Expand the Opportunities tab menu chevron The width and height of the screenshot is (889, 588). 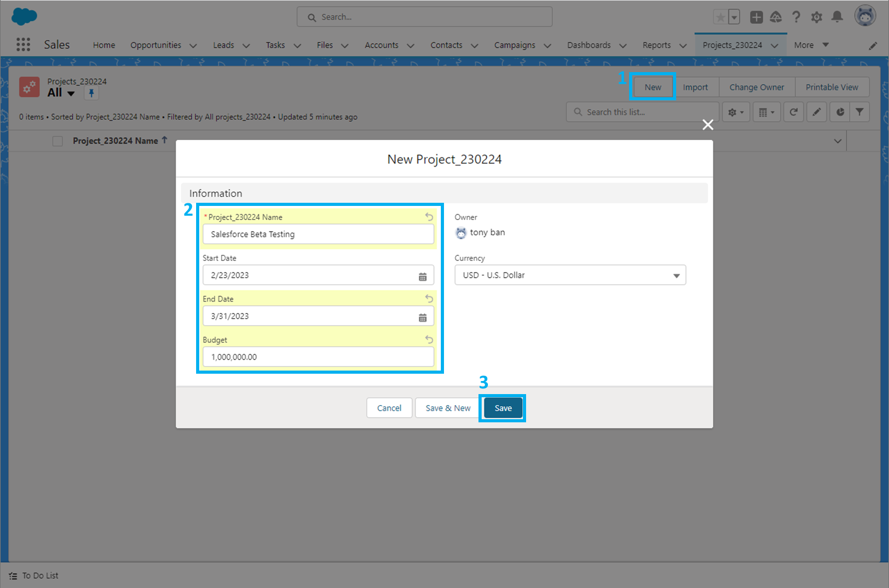(x=193, y=45)
